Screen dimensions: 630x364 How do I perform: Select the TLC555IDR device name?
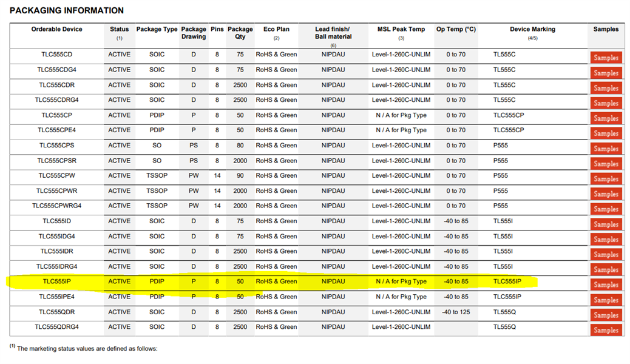click(56, 251)
